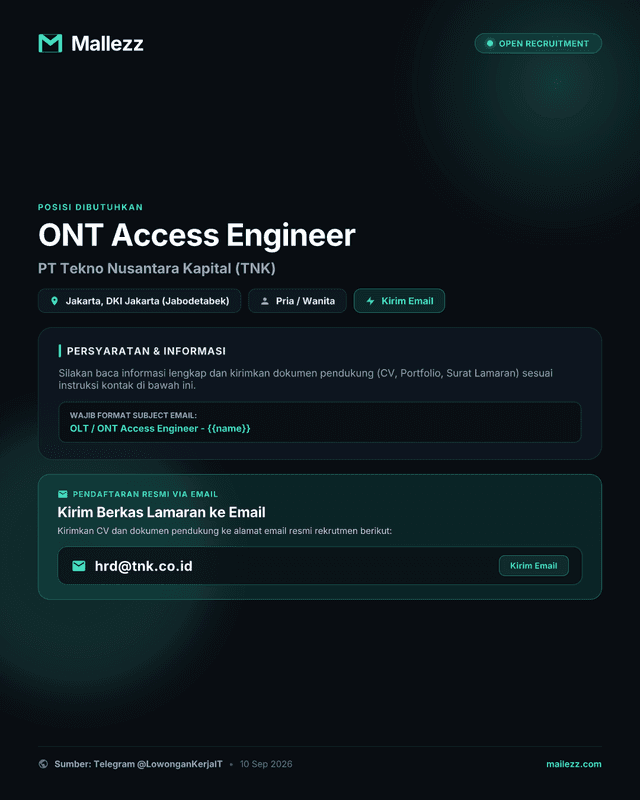Click the ONT Access Engineer job title
This screenshot has width=640, height=800.
[x=197, y=235]
